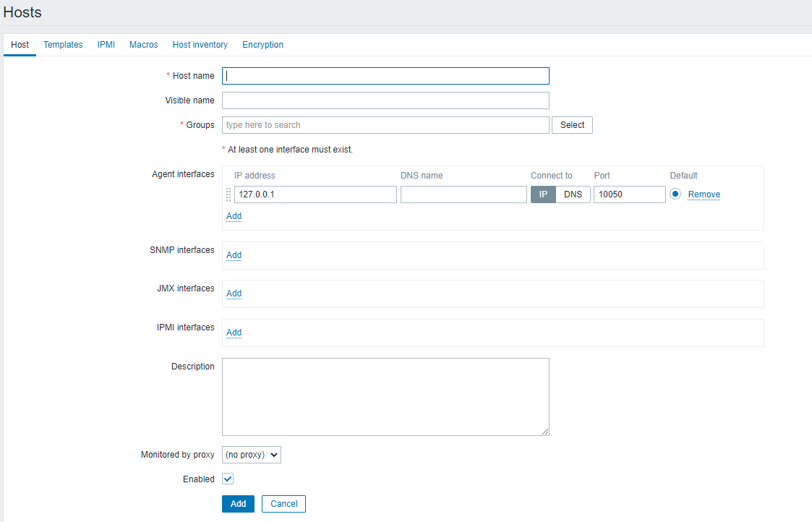Screen dimensions: 812x522
Task: Switch Connect to option to DNS
Action: [x=573, y=194]
